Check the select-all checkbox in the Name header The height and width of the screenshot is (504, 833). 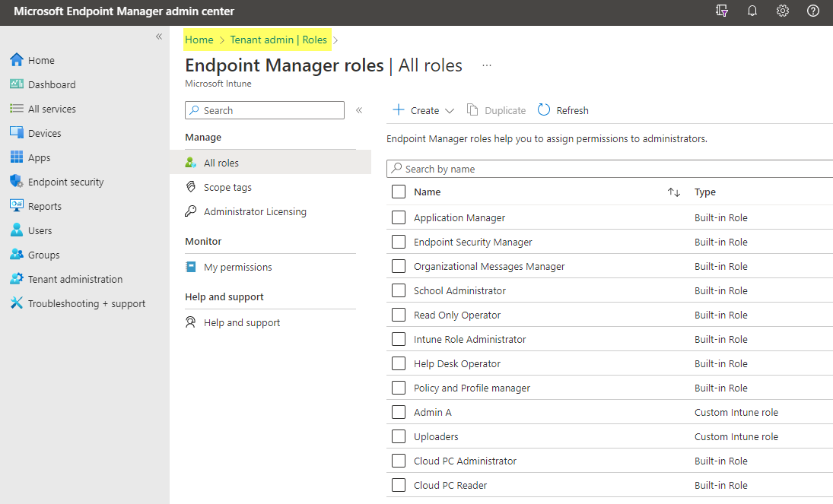[x=399, y=192]
